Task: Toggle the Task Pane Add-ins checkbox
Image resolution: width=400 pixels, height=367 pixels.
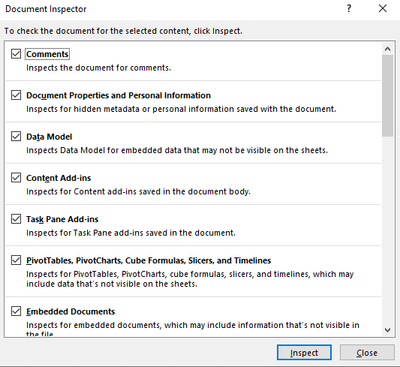Action: pos(16,219)
